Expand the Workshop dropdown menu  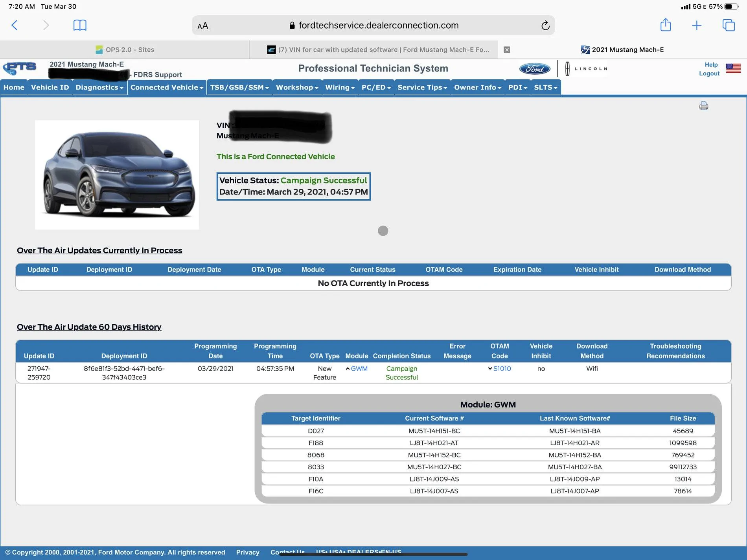(x=297, y=87)
